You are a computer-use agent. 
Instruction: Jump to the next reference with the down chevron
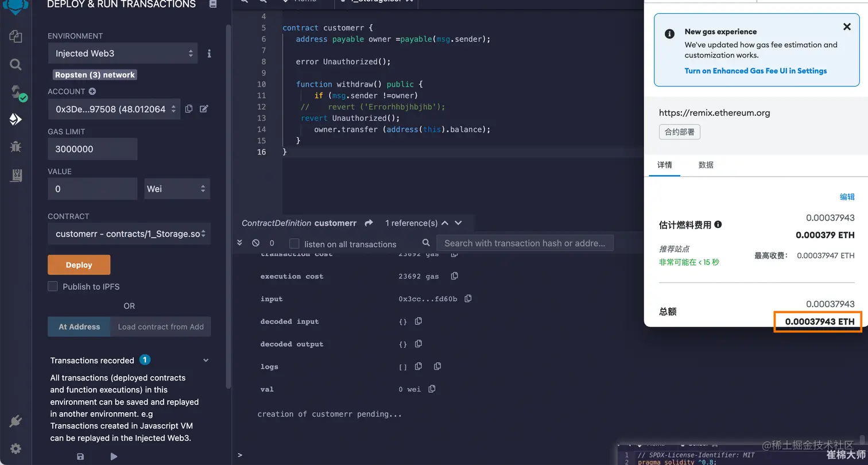point(458,223)
